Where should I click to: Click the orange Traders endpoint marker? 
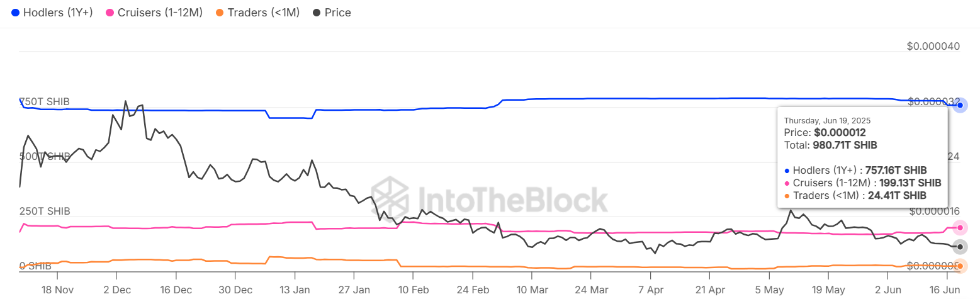(960, 266)
